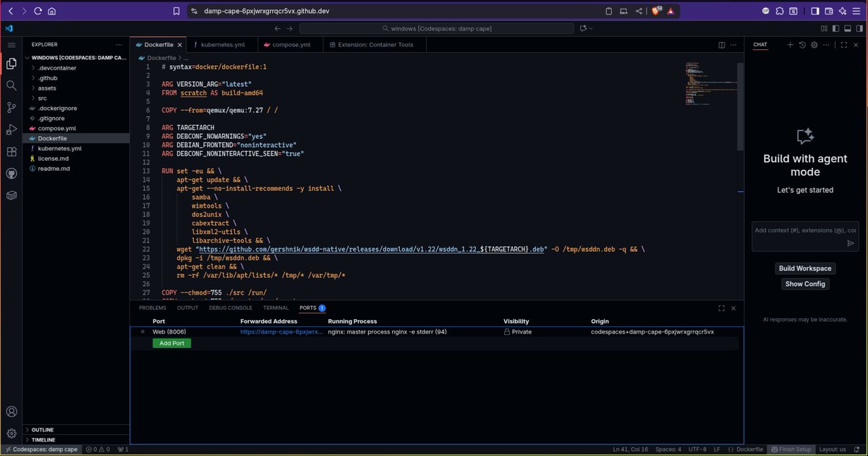Open the Search view in activity bar
The image size is (868, 456).
pos(12,85)
